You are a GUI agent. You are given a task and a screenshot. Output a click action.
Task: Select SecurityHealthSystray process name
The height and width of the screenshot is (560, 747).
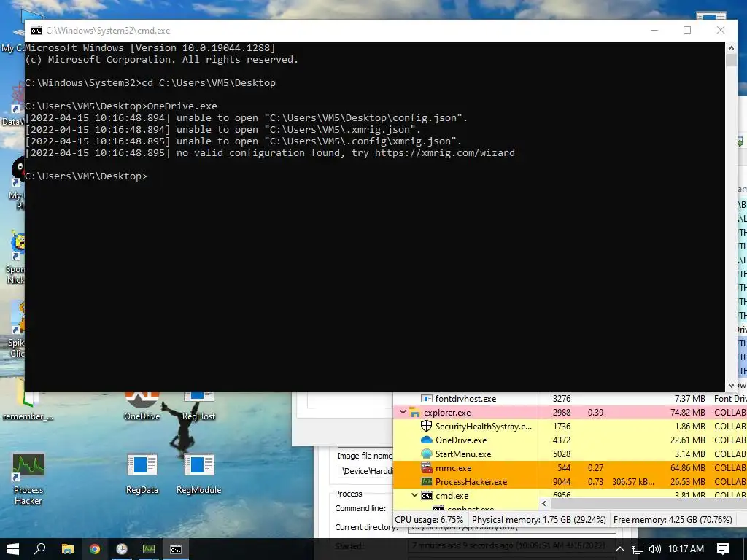point(483,426)
